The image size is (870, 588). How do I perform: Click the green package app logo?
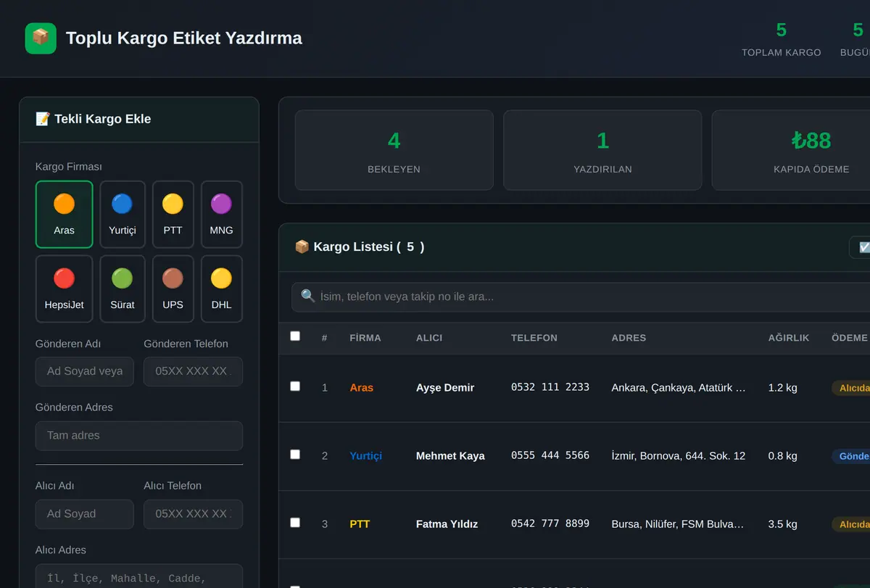coord(41,38)
